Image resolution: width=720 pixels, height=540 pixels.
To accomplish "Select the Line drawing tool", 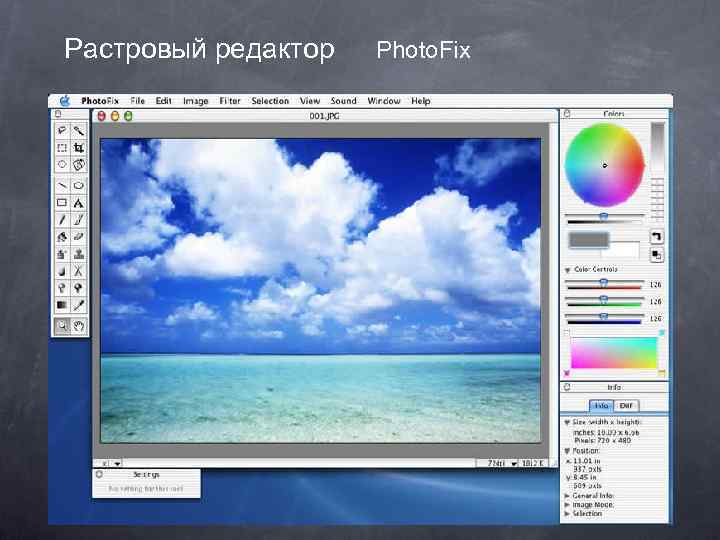I will (x=62, y=186).
